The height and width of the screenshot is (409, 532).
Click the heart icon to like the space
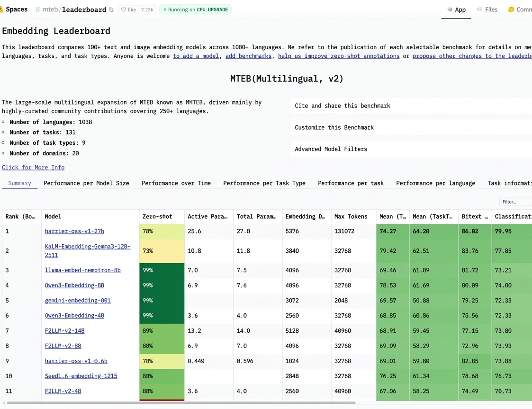(x=124, y=9)
